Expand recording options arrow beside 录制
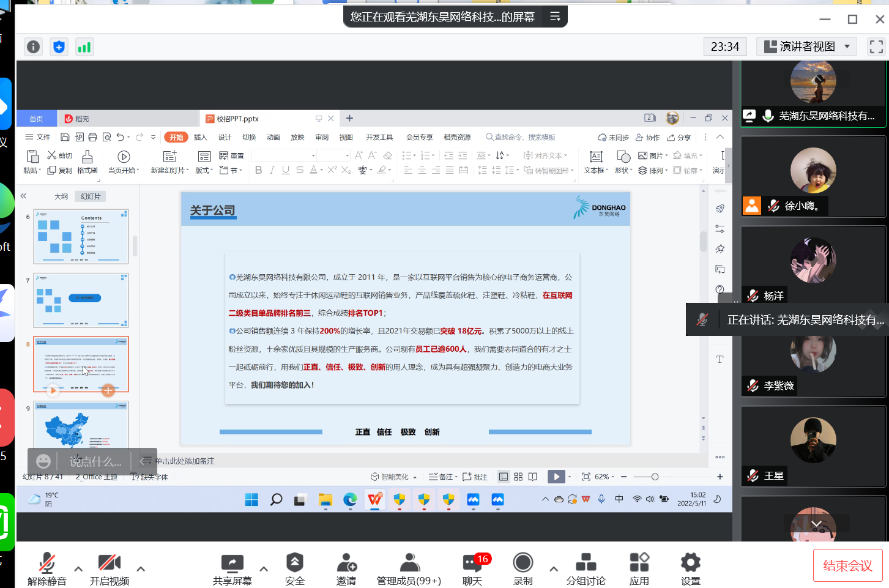The width and height of the screenshot is (889, 588). (x=554, y=569)
